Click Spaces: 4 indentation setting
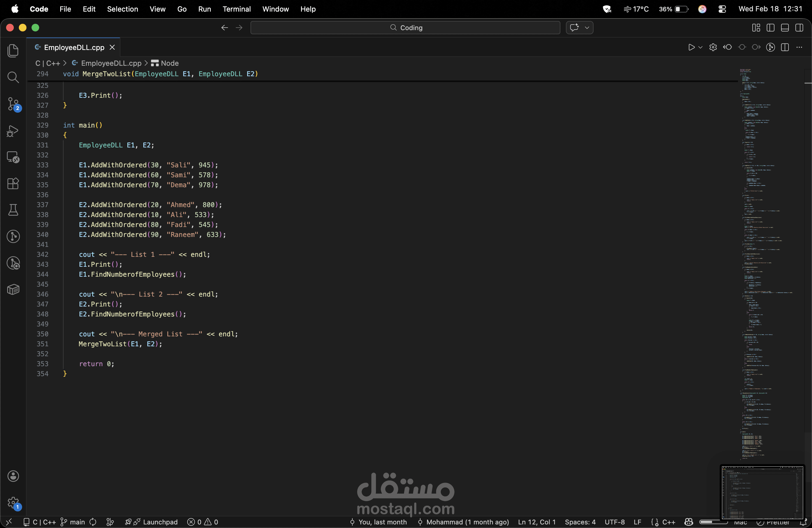The height and width of the screenshot is (528, 812). click(x=580, y=522)
